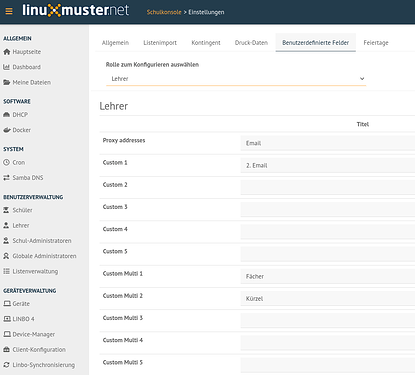The height and width of the screenshot is (375, 415).
Task: Click the Custom Multi 1 field with Fächer
Action: click(x=328, y=277)
